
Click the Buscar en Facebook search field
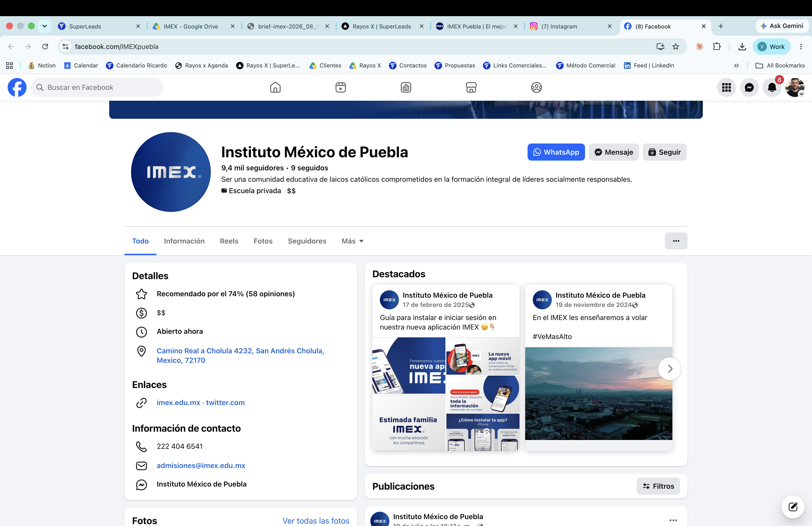click(97, 87)
